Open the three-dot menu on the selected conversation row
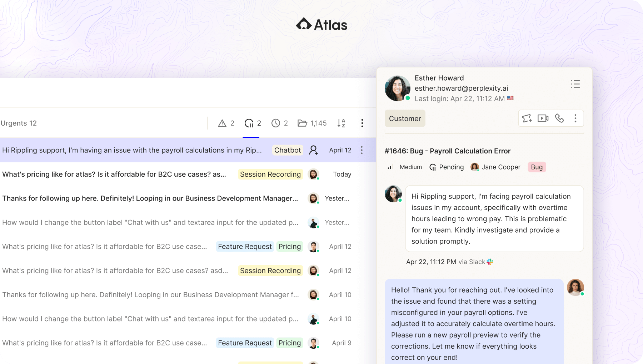This screenshot has width=643, height=364. [x=362, y=150]
